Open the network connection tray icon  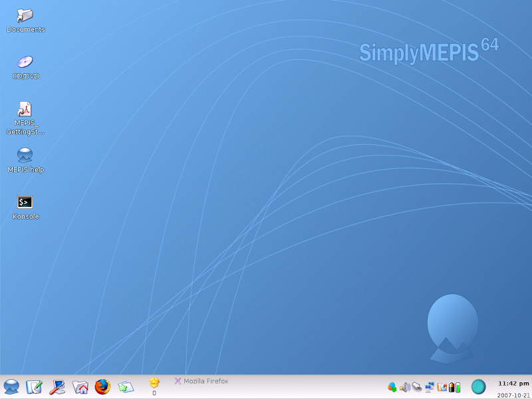(430, 386)
